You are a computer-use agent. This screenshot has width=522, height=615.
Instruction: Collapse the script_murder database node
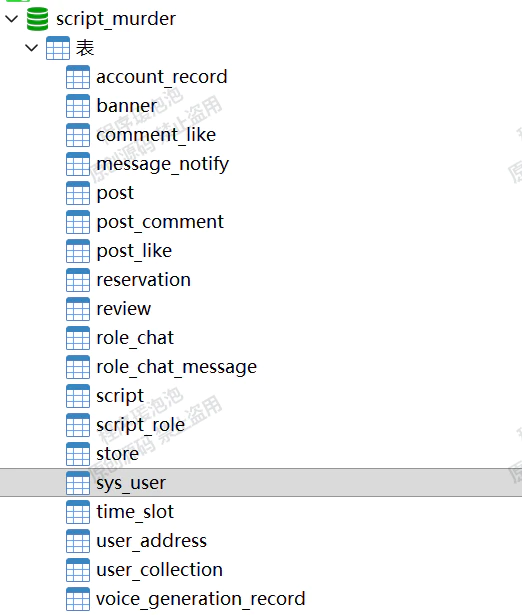12,18
